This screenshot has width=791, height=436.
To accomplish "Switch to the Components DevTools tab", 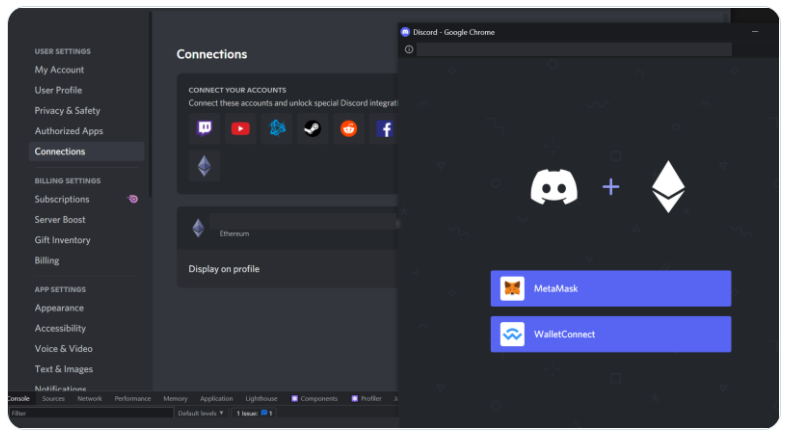I will click(314, 399).
